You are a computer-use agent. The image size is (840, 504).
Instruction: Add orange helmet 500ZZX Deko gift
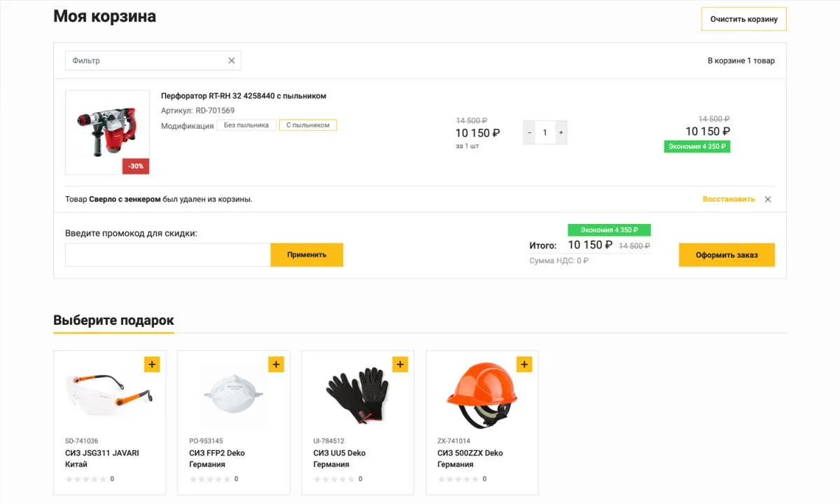pos(524,364)
